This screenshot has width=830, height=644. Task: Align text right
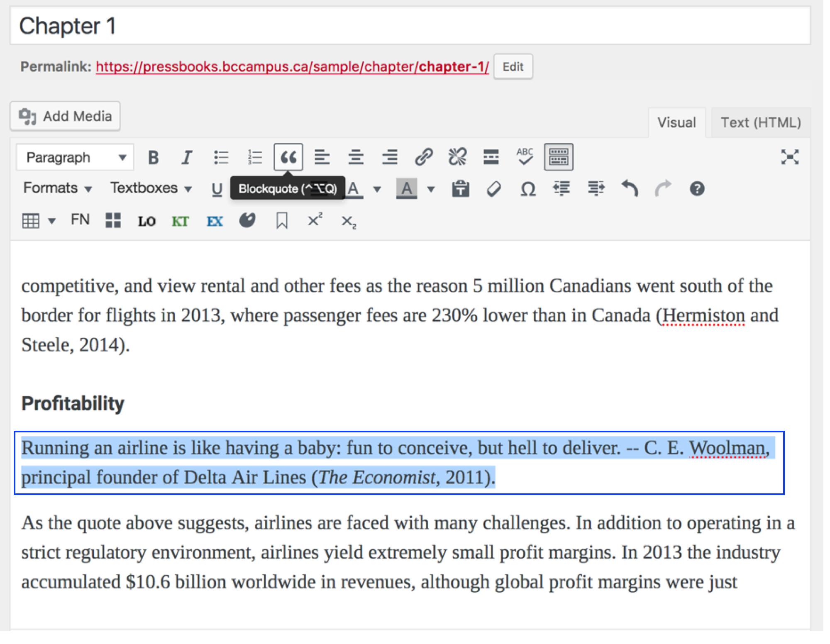point(390,157)
